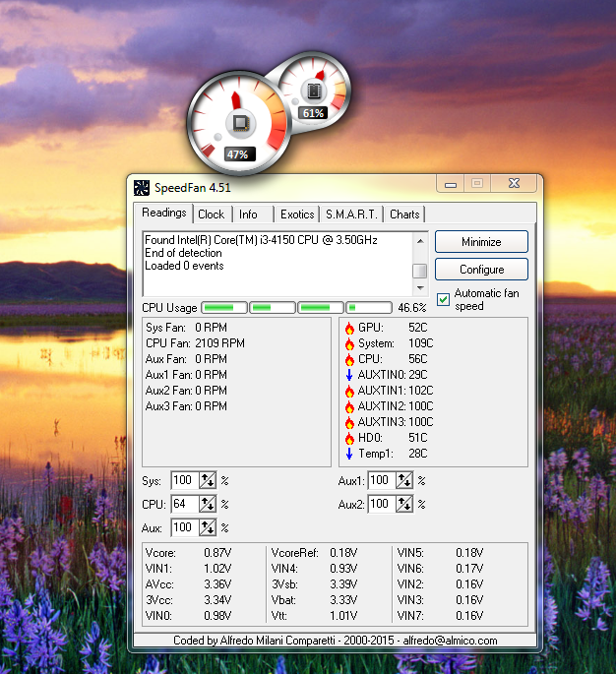This screenshot has width=616, height=674.
Task: Click the Aux1 fan speed input field
Action: [382, 480]
